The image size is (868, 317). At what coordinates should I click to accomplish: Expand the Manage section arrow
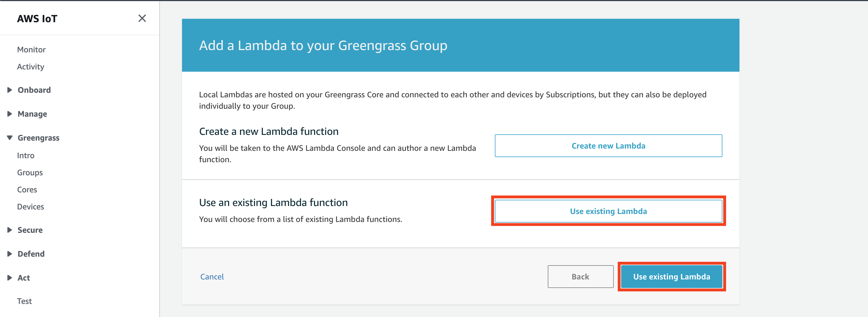tap(9, 114)
